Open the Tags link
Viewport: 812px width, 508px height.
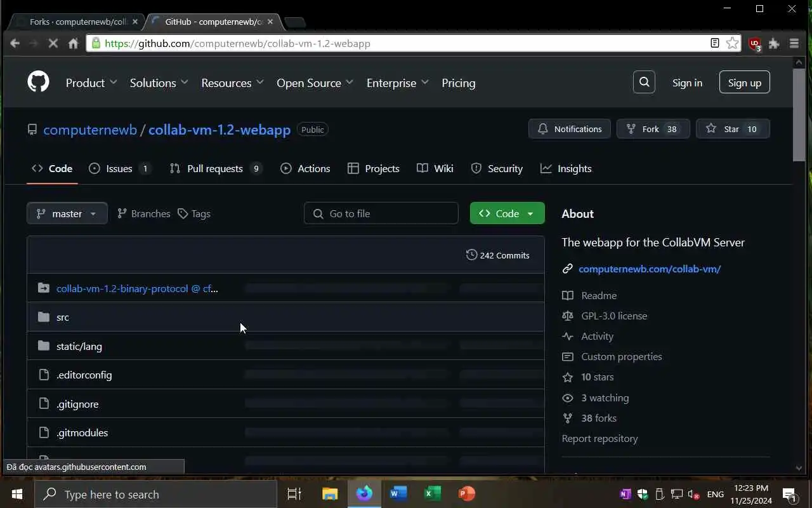pos(194,213)
